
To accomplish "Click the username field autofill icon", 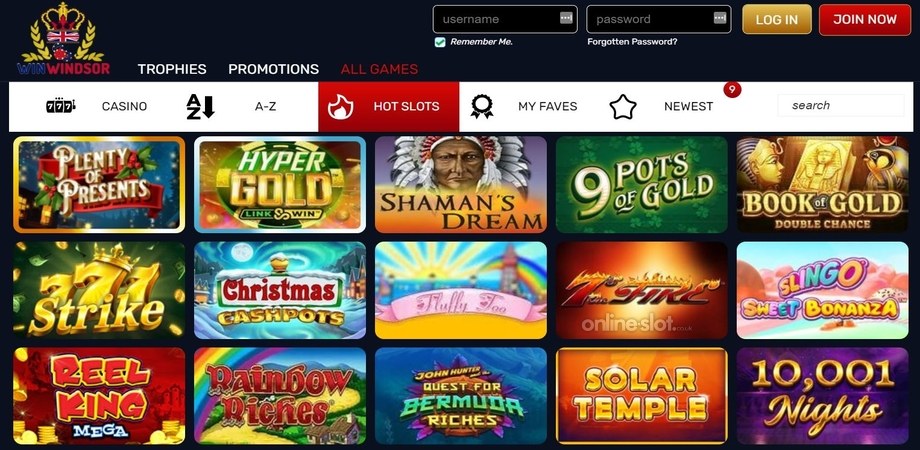I will point(566,18).
